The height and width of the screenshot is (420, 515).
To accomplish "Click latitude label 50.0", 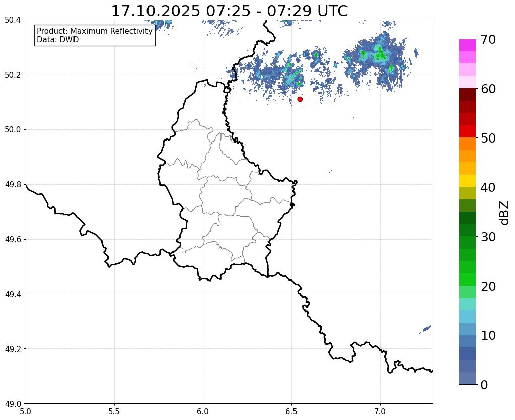I will pyautogui.click(x=13, y=130).
